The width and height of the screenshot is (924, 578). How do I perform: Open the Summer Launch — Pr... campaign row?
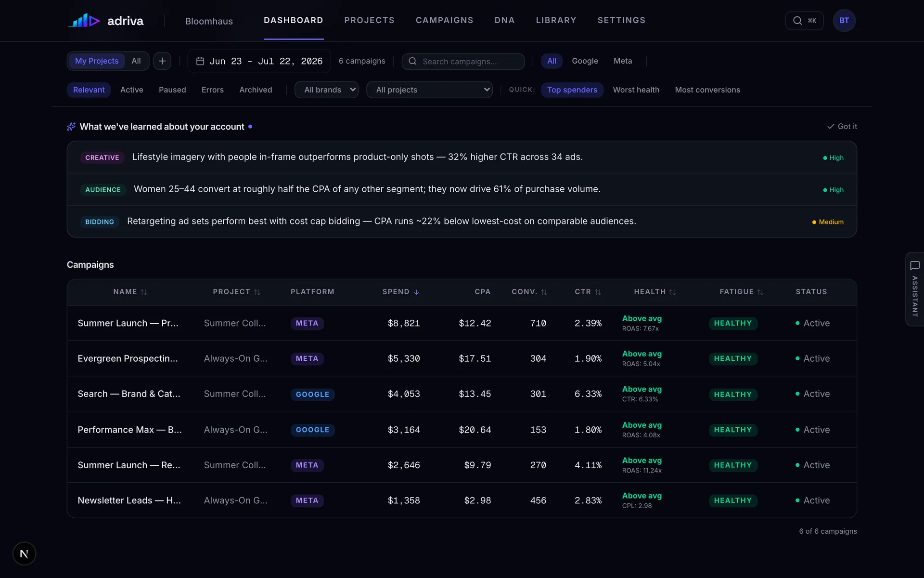coord(462,323)
